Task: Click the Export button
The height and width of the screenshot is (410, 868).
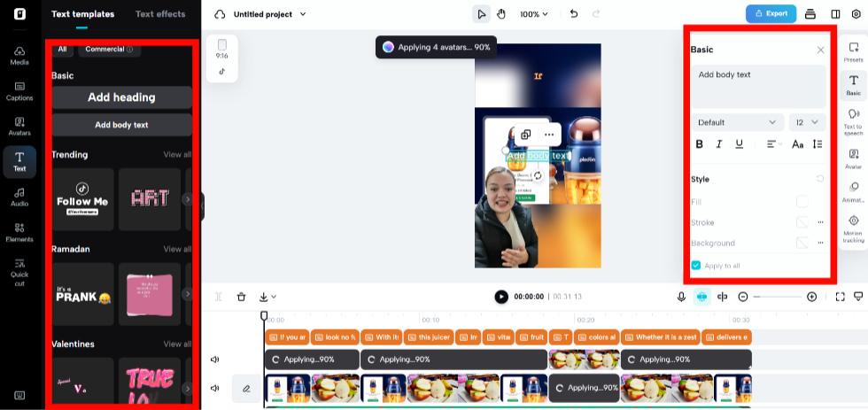Action: [771, 14]
